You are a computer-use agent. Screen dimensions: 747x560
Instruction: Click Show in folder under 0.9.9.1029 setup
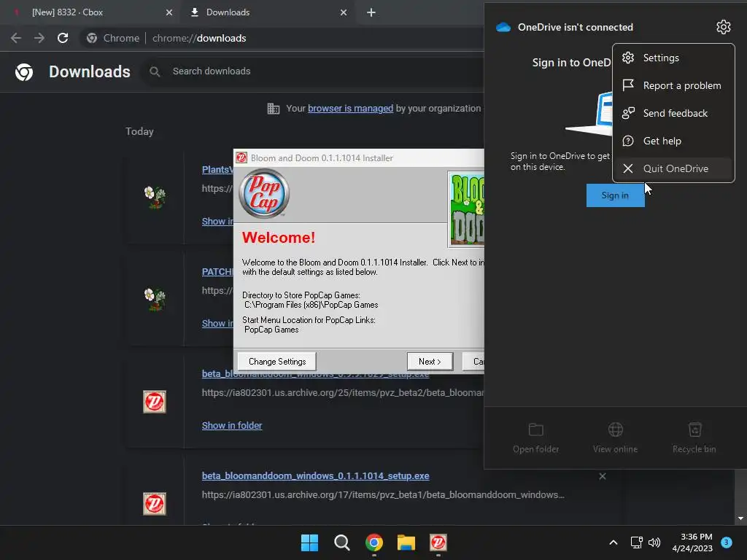231,425
